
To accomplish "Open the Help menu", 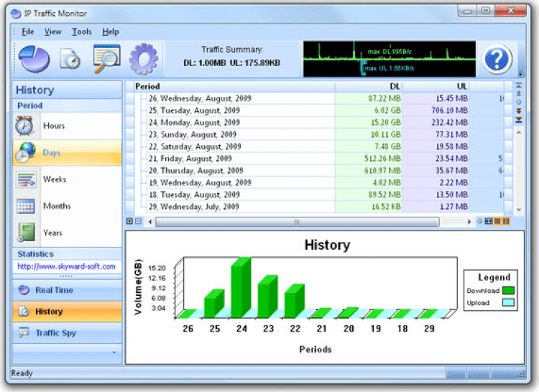I will (x=111, y=32).
